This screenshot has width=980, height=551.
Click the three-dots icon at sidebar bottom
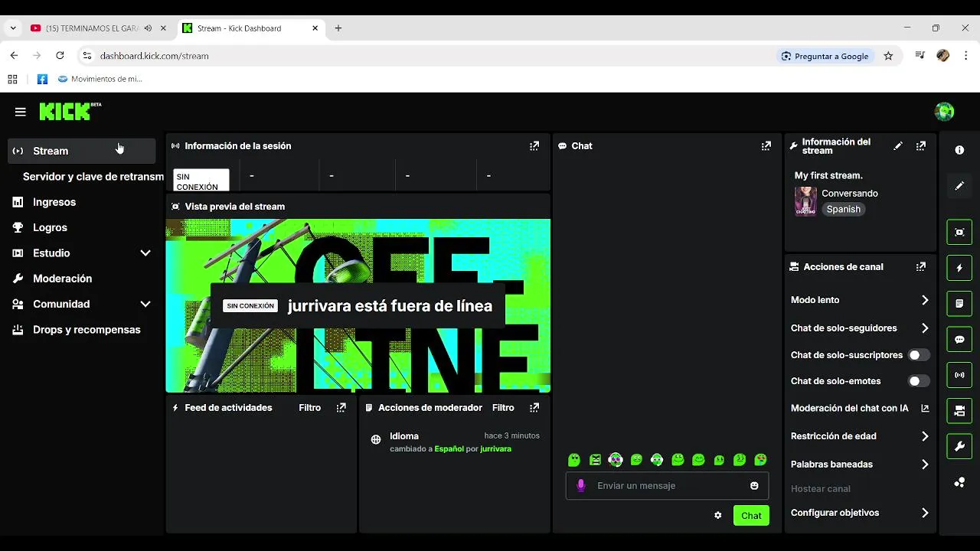coord(959,482)
